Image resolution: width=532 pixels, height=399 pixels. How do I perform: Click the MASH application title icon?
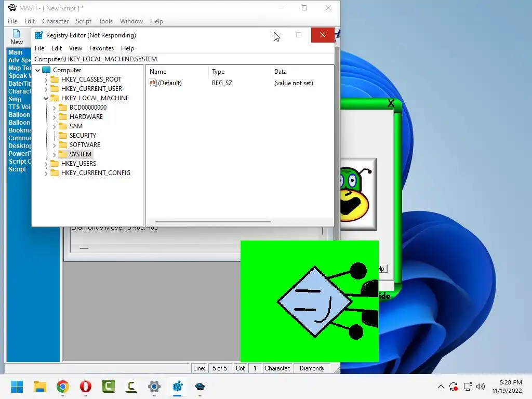12,8
